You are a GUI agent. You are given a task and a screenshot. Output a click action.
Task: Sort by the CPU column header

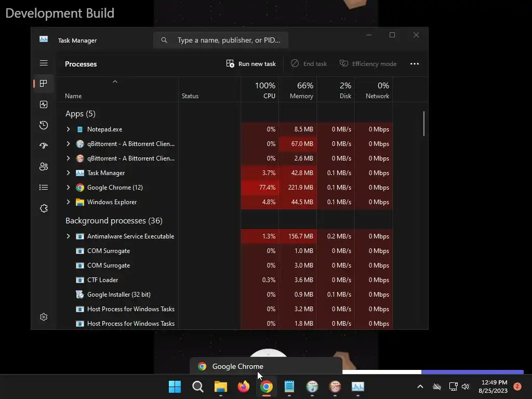[x=260, y=90]
